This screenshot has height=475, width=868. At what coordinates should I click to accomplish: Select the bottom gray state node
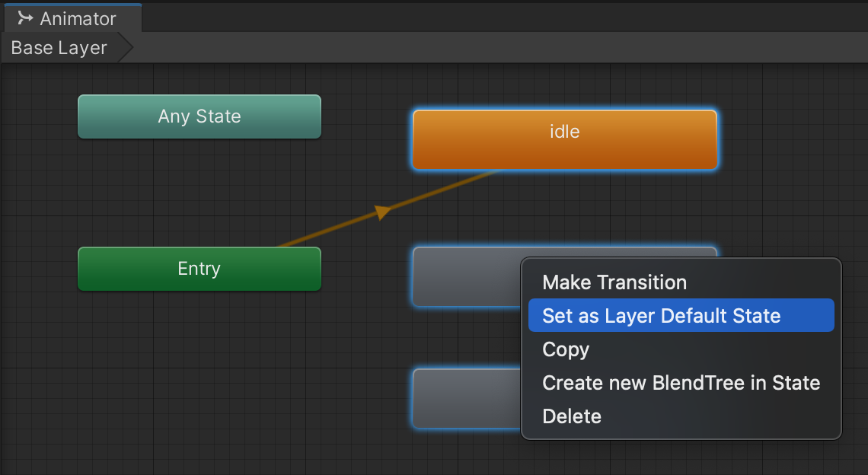click(x=464, y=397)
